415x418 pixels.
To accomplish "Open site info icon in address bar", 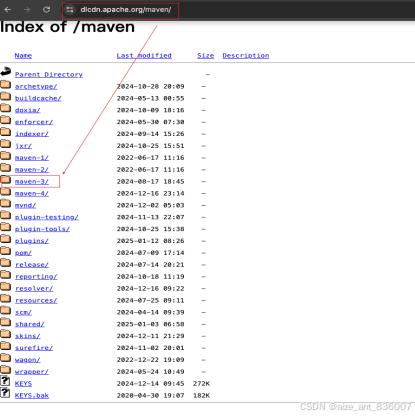I will pyautogui.click(x=70, y=10).
